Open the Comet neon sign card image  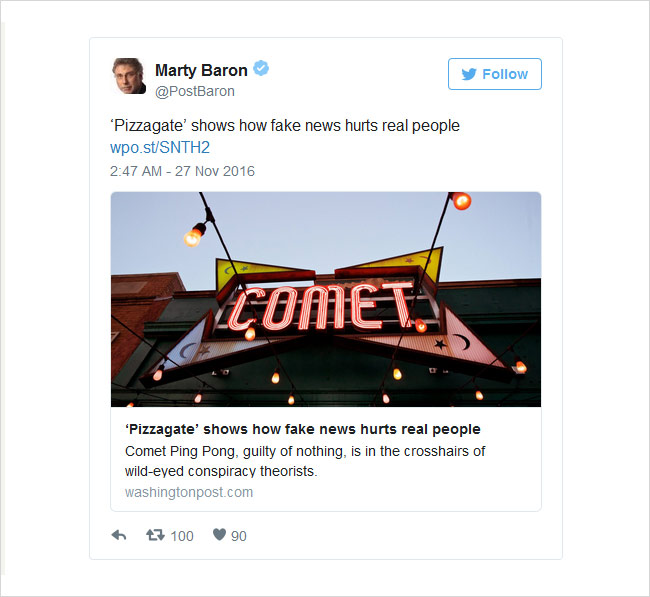pyautogui.click(x=326, y=299)
